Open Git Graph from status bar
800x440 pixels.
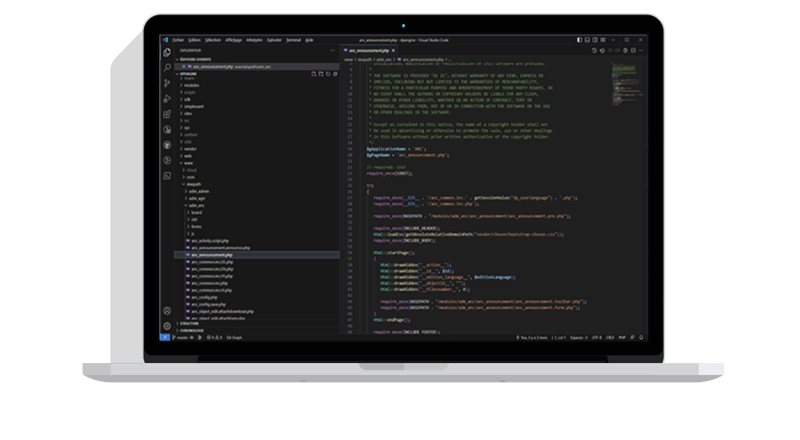[x=234, y=337]
